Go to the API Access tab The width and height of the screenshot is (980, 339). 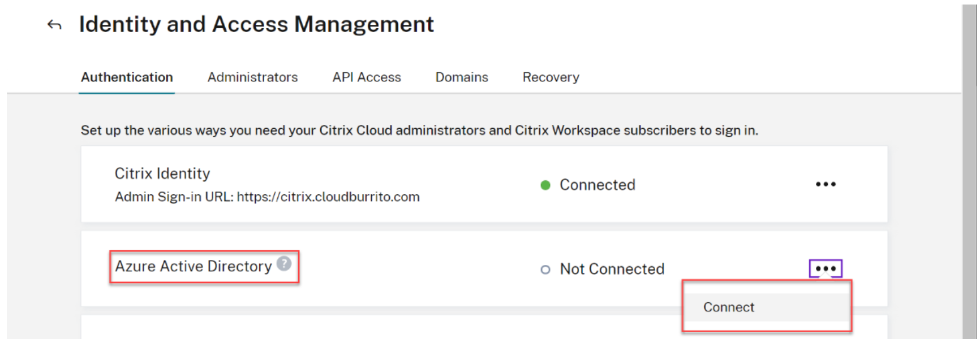point(367,77)
